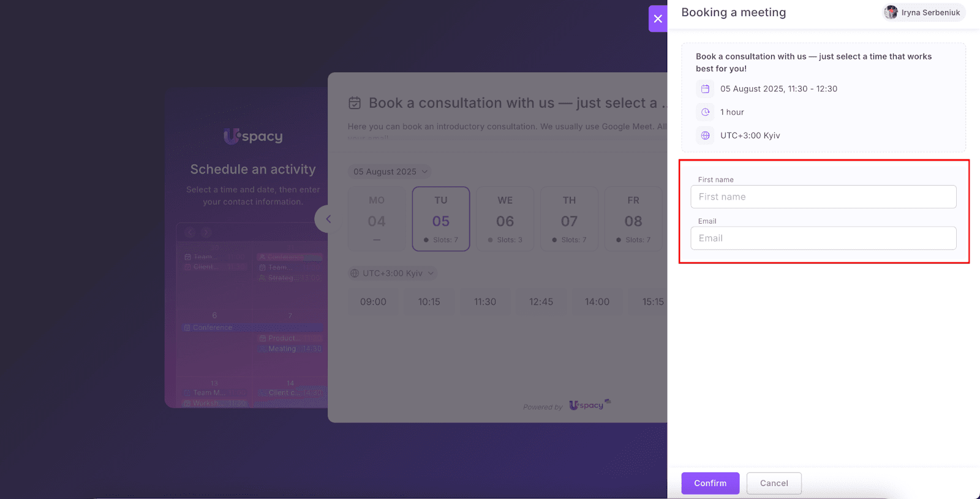Focus the First name input field

click(823, 197)
